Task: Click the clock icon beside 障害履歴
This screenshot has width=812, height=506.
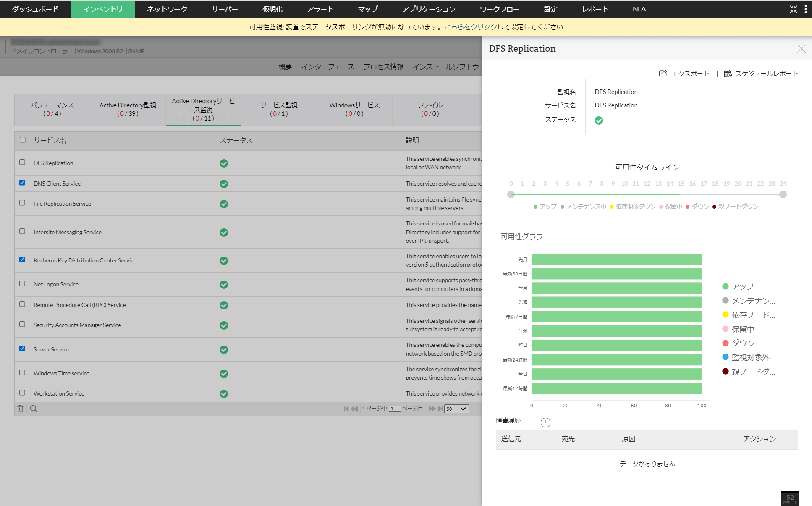Action: tap(545, 422)
